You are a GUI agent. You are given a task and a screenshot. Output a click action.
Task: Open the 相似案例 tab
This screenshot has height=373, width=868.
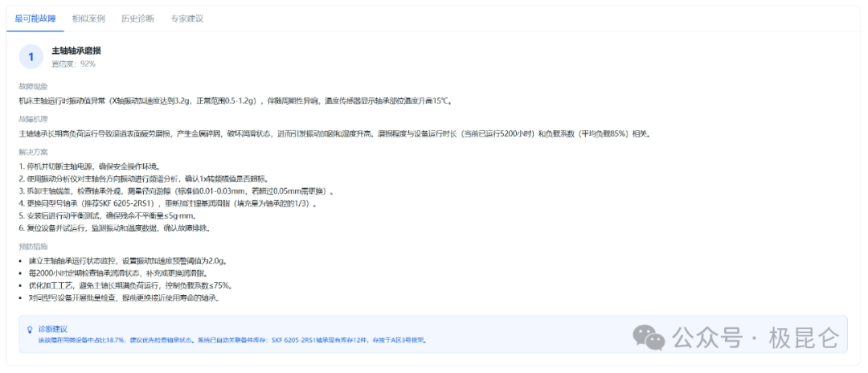tap(88, 18)
